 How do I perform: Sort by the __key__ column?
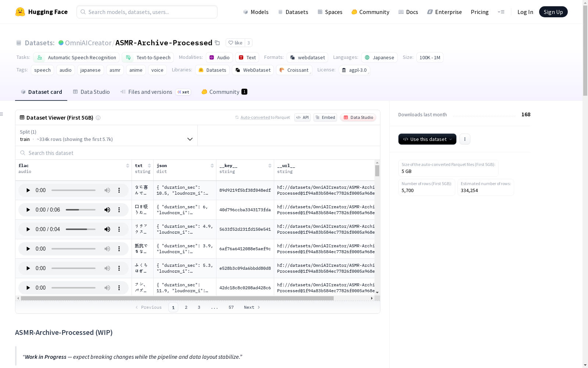(x=270, y=166)
